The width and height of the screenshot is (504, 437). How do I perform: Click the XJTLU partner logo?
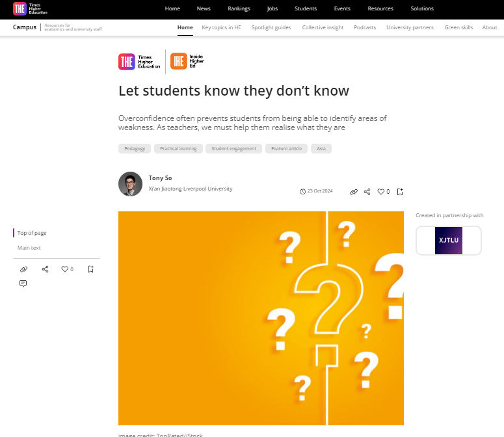tap(449, 241)
